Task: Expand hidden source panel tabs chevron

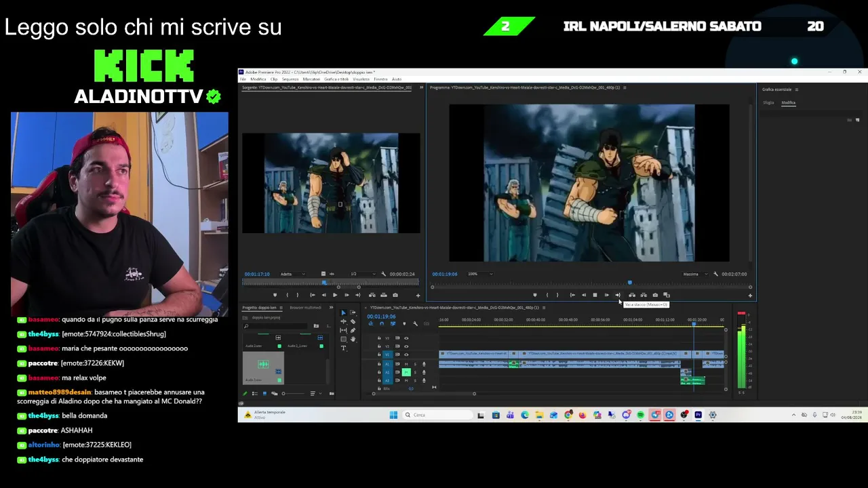Action: click(421, 87)
